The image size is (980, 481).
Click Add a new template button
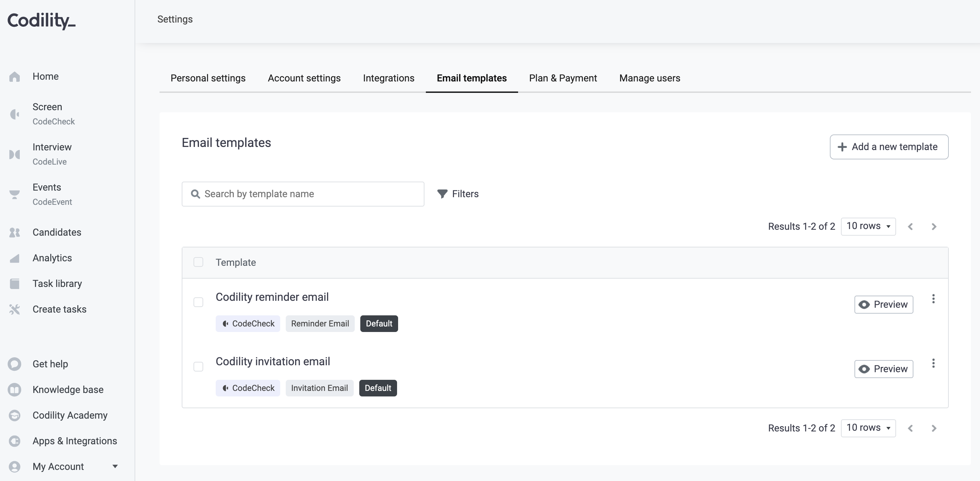889,147
